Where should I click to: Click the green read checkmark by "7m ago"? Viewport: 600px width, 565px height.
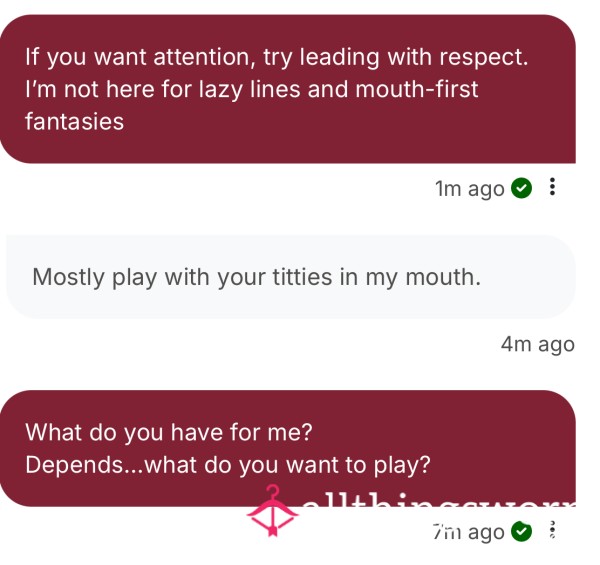click(522, 531)
